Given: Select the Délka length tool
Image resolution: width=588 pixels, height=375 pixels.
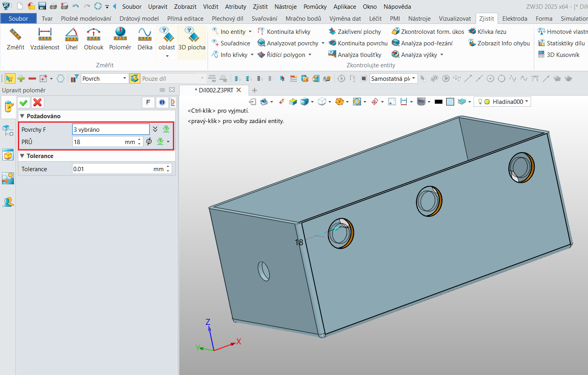Looking at the screenshot, I should [x=145, y=39].
